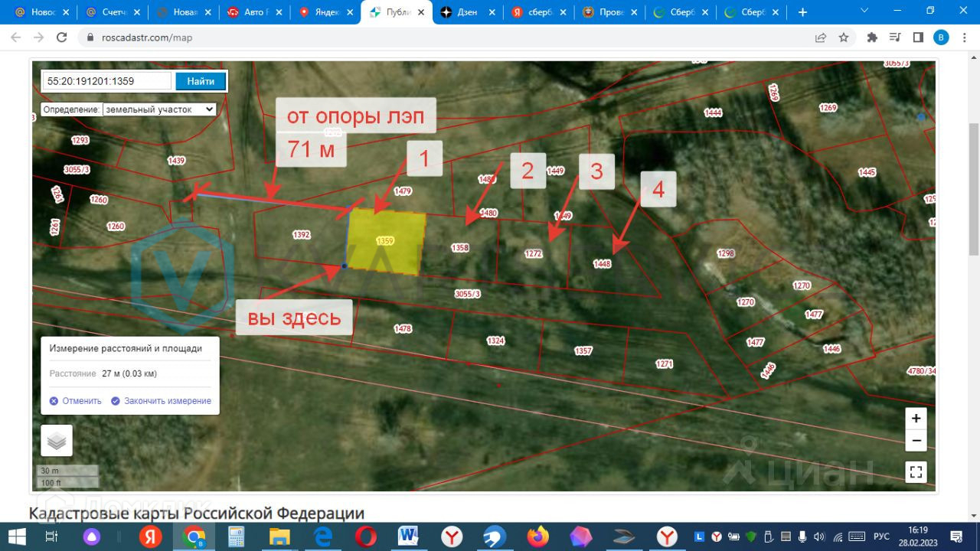Bookmark this page with the star icon
The height and width of the screenshot is (551, 980).
pyautogui.click(x=844, y=37)
